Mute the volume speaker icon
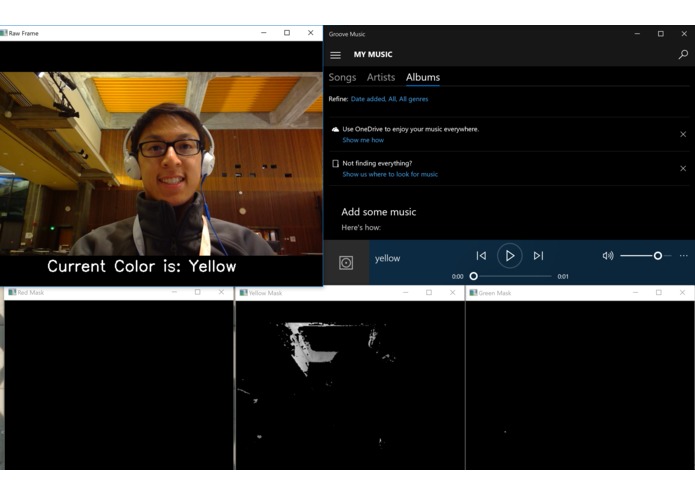 pos(608,256)
